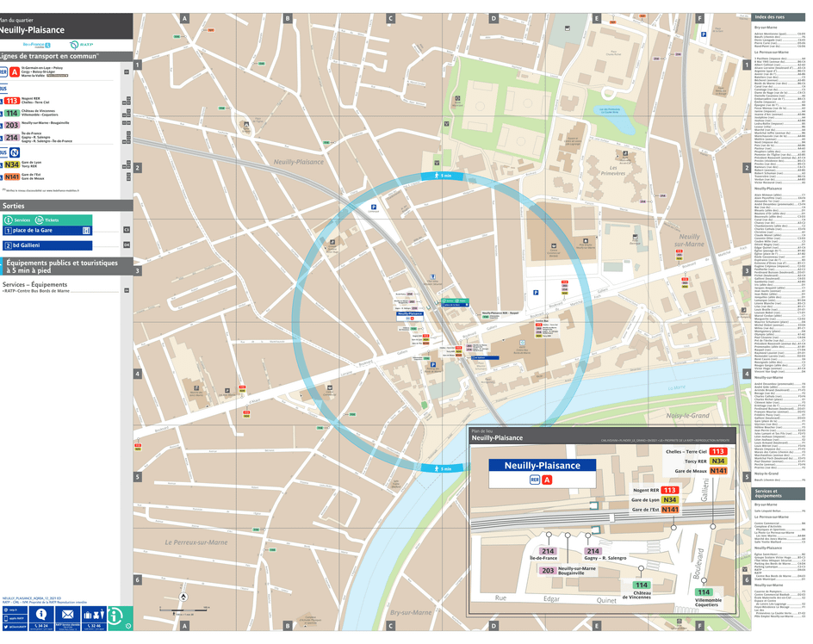This screenshot has height=644, width=813.
Task: Click the Île-de-France Mobilités logo
Action: pyautogui.click(x=36, y=44)
